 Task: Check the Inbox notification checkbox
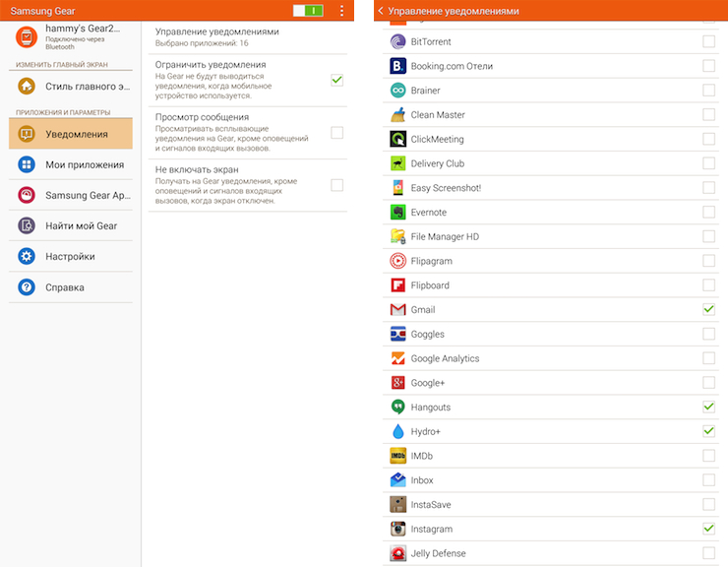[708, 479]
